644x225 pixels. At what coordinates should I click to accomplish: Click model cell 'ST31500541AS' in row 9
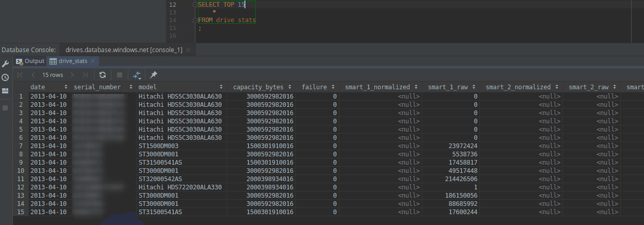pyautogui.click(x=160, y=163)
